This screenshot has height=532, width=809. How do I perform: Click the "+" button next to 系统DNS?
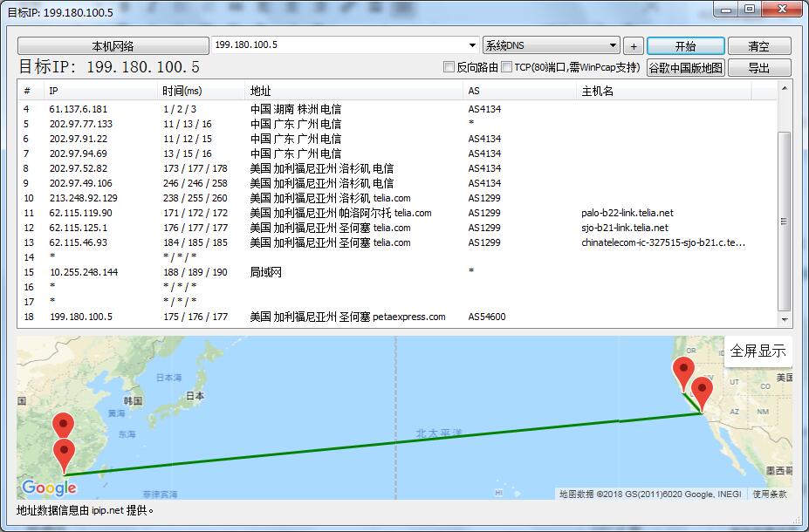(x=633, y=44)
